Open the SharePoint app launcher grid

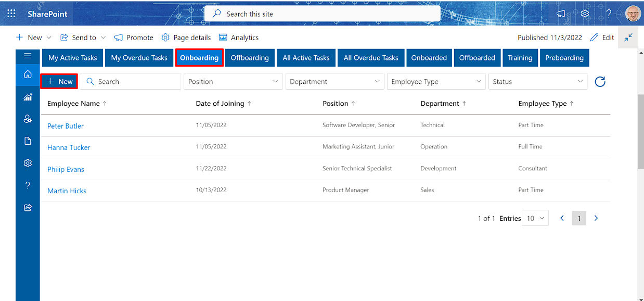click(x=11, y=14)
